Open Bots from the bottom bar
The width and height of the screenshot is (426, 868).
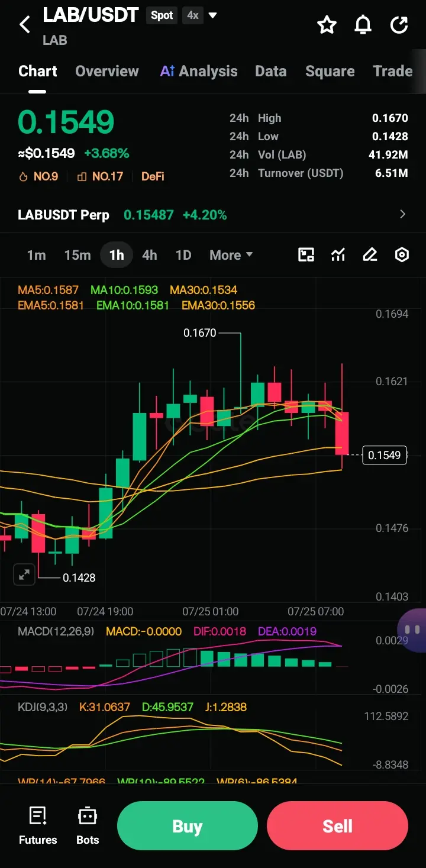point(88,826)
